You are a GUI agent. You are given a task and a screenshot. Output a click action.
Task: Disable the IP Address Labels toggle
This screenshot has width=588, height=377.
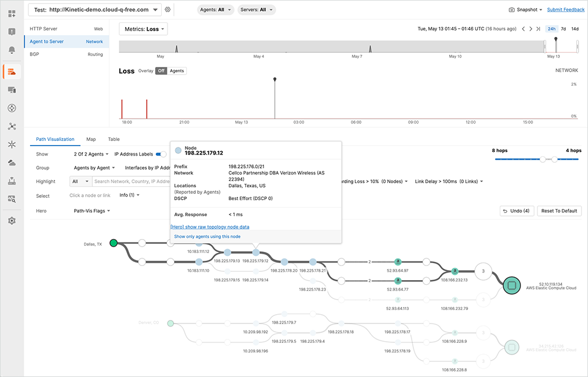[x=162, y=154]
